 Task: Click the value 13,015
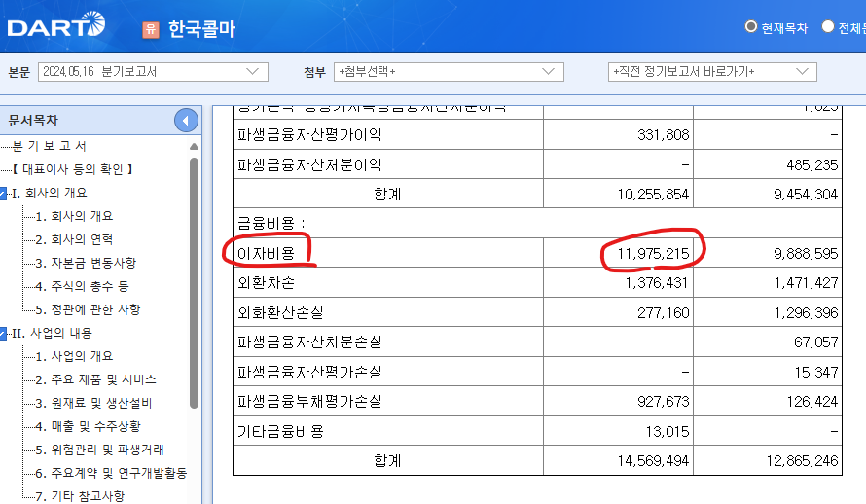(x=668, y=431)
